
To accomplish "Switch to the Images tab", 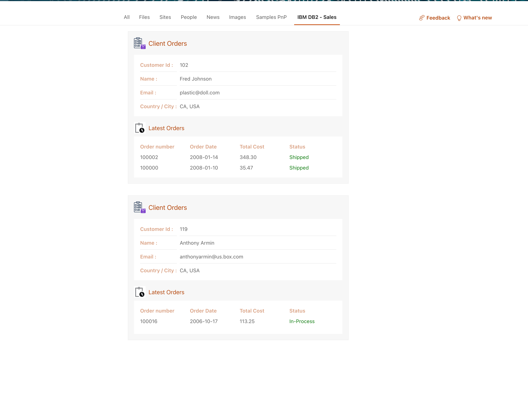I will [x=237, y=17].
